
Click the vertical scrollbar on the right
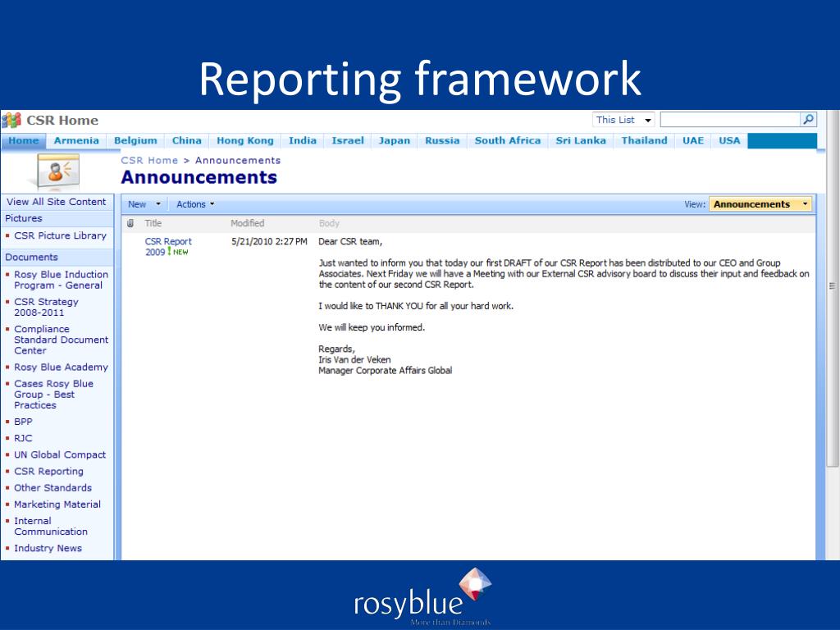point(833,286)
